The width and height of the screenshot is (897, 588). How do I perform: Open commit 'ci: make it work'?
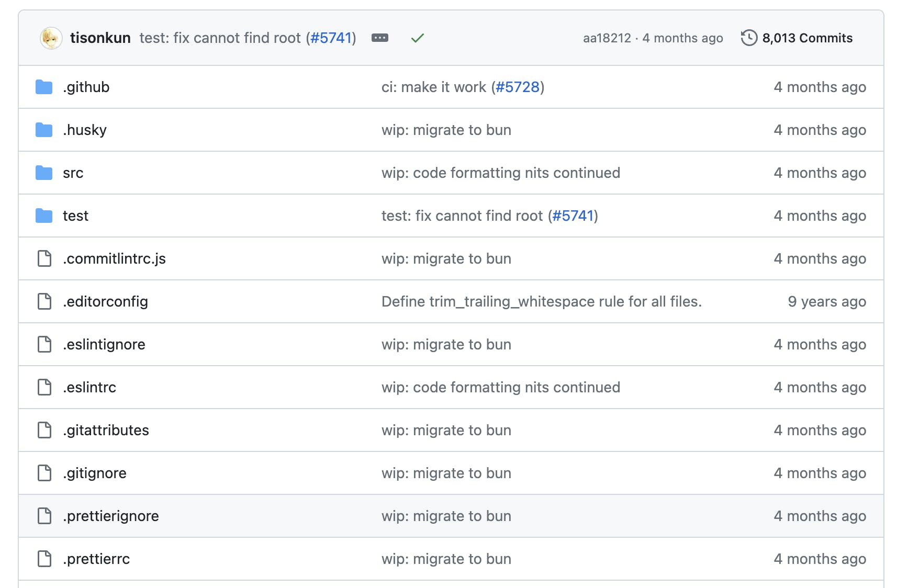click(434, 87)
